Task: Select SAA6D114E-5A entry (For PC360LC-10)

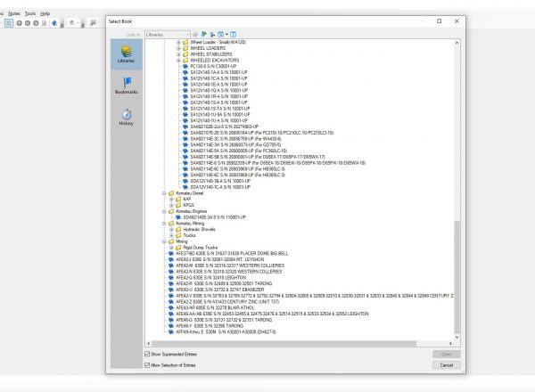Action: (238, 151)
